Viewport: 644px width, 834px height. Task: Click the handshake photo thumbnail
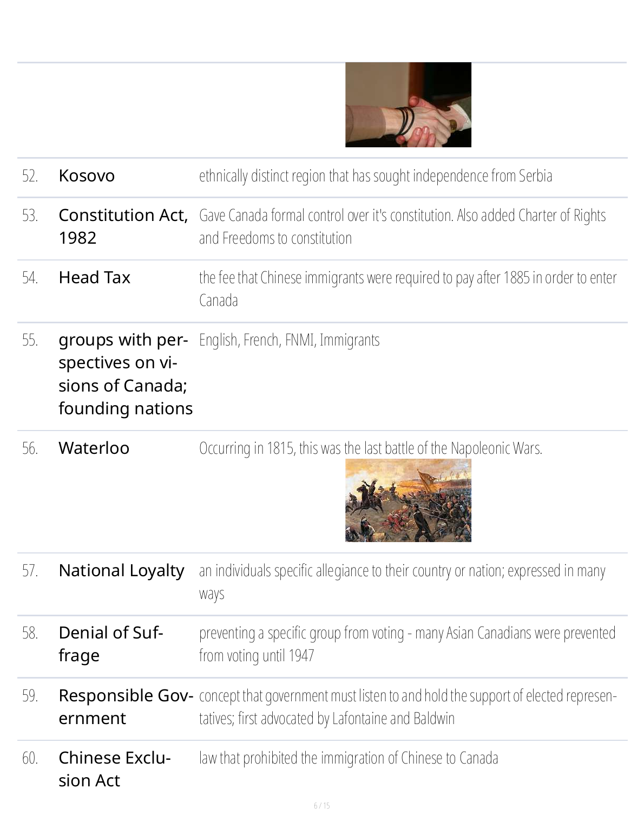pyautogui.click(x=408, y=105)
